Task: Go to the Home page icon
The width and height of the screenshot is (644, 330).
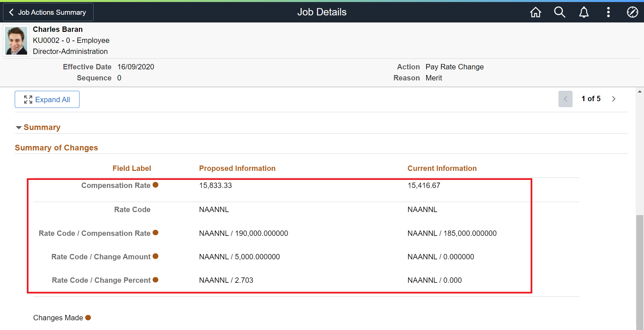Action: 535,12
